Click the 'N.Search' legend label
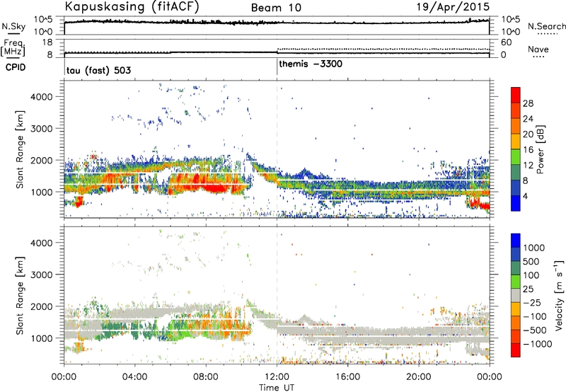Viewport: 566px width, 392px height. pos(546,26)
